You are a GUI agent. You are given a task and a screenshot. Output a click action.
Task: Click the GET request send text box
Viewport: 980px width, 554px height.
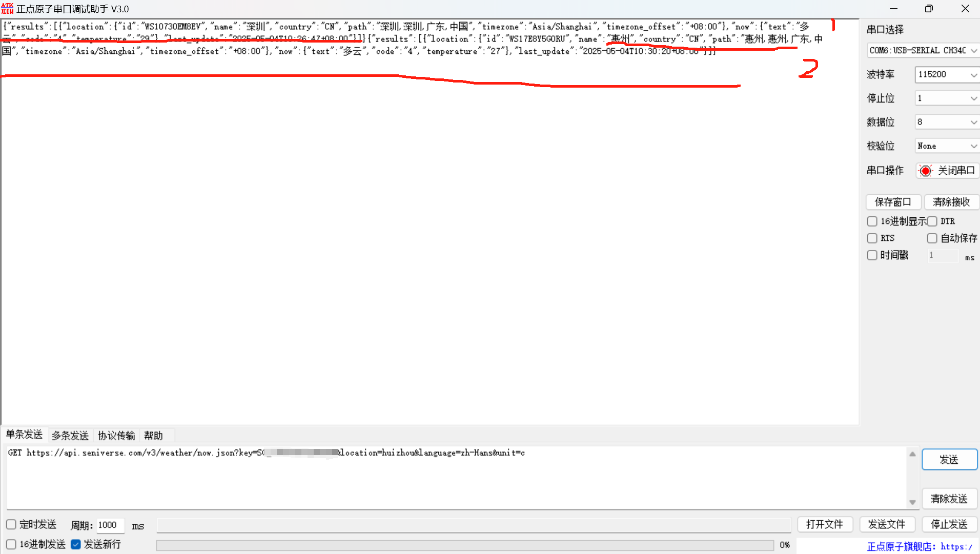coord(456,478)
